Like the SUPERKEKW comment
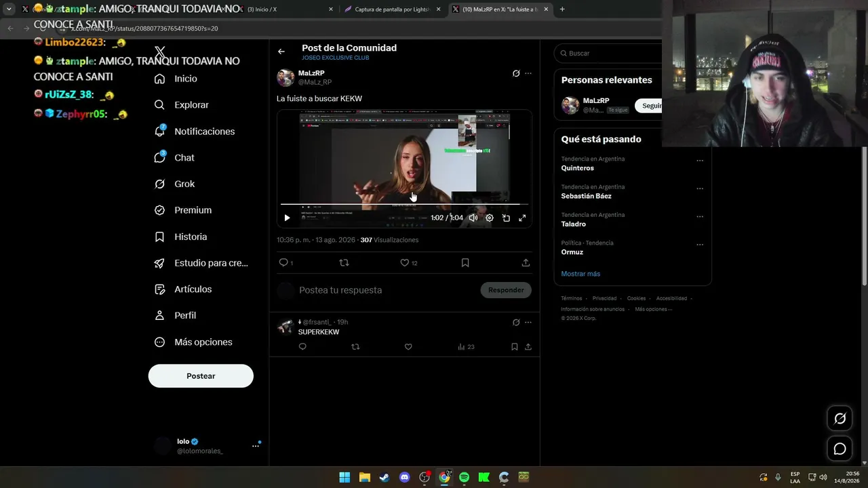The width and height of the screenshot is (868, 488). 408,347
